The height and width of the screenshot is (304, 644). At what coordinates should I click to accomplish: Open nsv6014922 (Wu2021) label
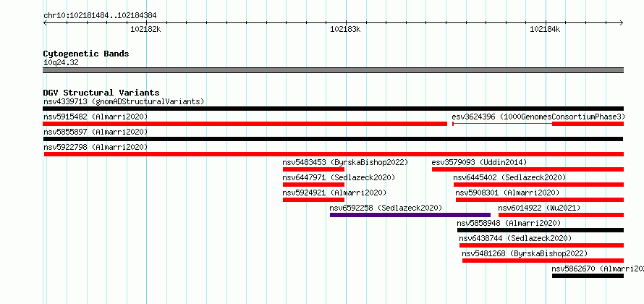[x=539, y=208]
